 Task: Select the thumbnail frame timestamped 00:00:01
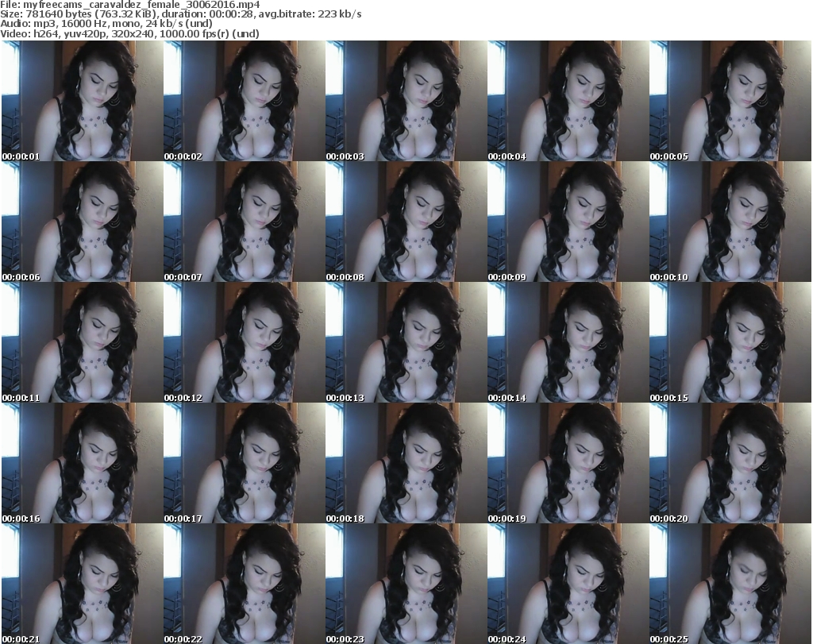pos(82,101)
